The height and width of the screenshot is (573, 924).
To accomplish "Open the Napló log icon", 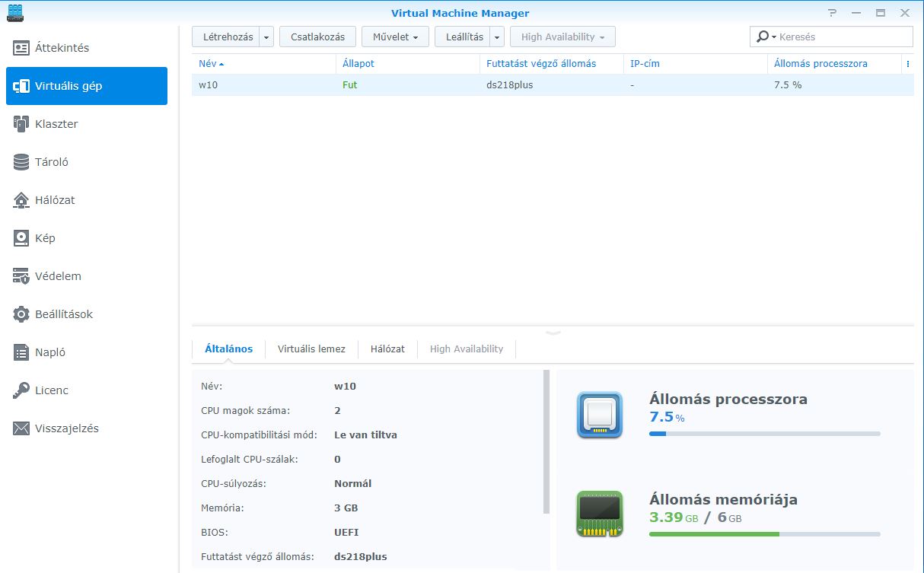I will tap(21, 352).
